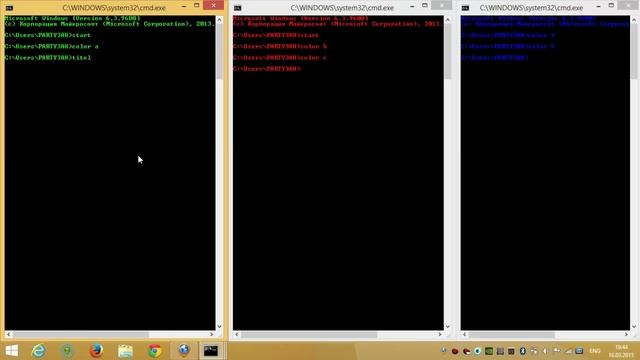Maximize the blue cmd window
Screen dimensions: 640x360
pos(611,5)
